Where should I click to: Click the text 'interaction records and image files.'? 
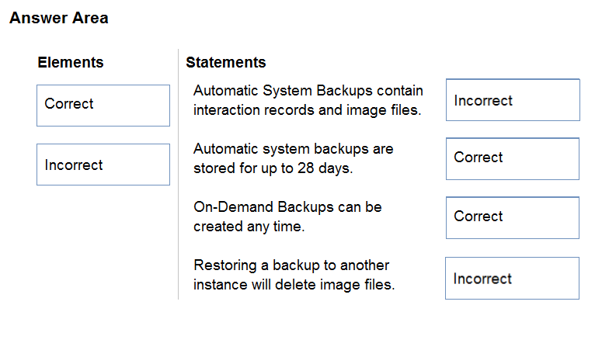coord(308,110)
